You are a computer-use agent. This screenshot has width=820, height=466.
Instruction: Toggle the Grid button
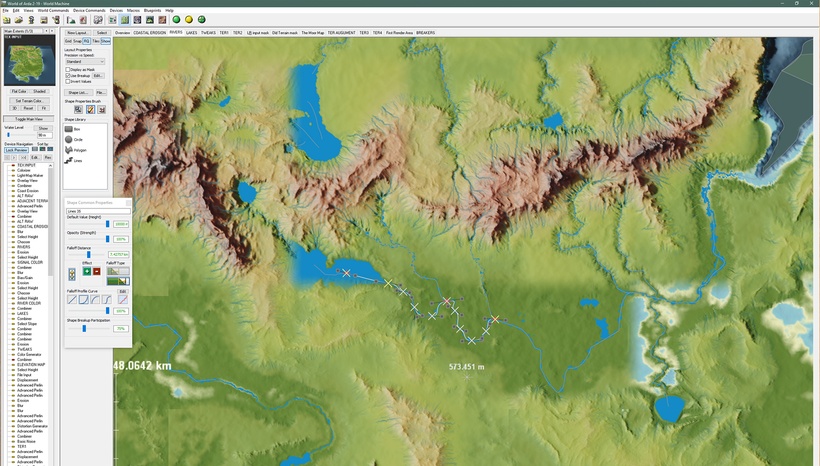point(68,41)
